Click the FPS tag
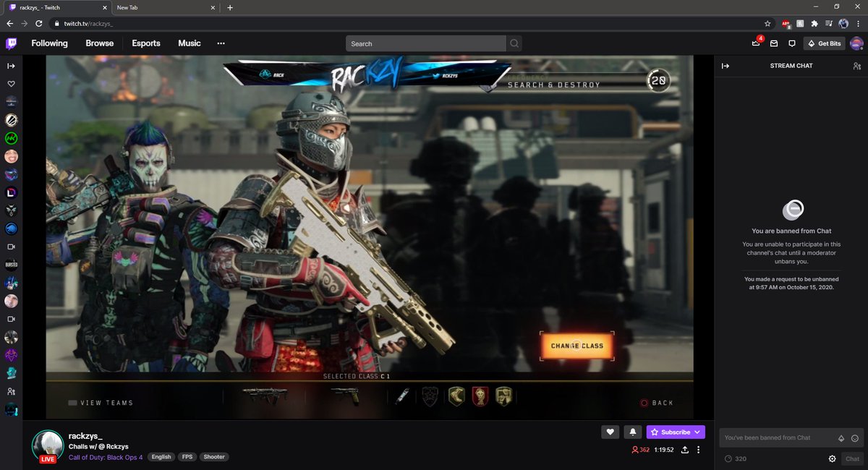This screenshot has width=868, height=470. 187,457
